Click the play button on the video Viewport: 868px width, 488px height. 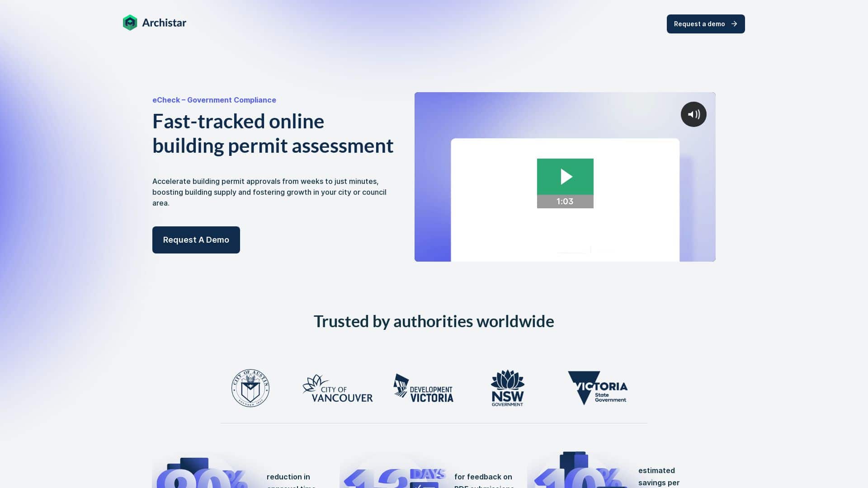[x=565, y=177]
